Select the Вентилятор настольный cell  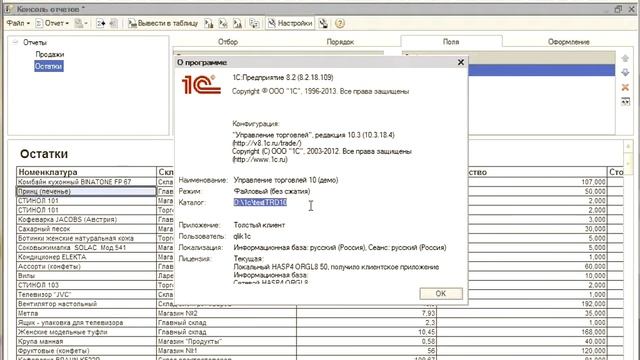click(86, 304)
